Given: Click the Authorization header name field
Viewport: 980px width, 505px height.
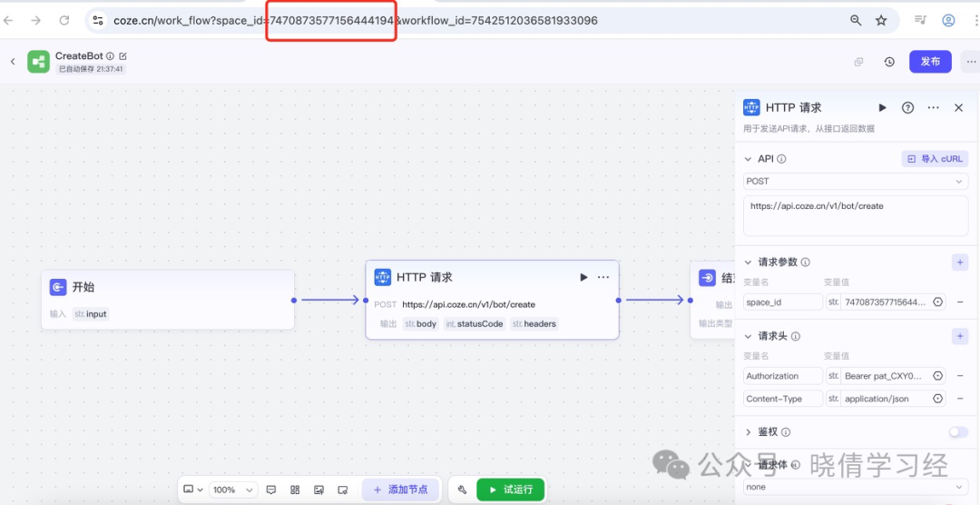Looking at the screenshot, I should click(x=783, y=375).
